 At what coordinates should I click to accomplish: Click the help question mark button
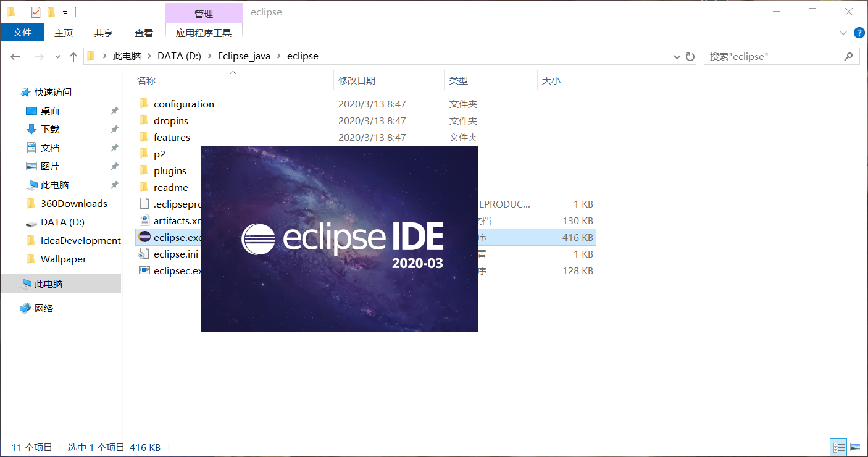[x=859, y=33]
